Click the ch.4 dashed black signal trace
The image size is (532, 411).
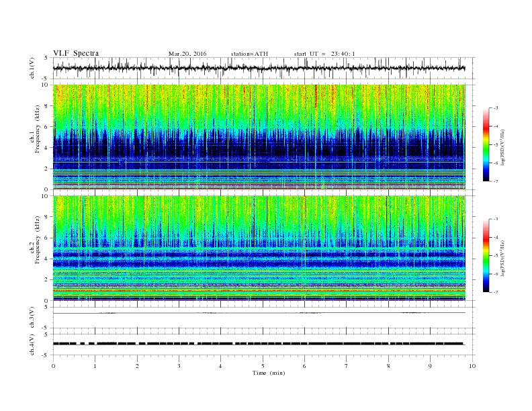(x=259, y=344)
